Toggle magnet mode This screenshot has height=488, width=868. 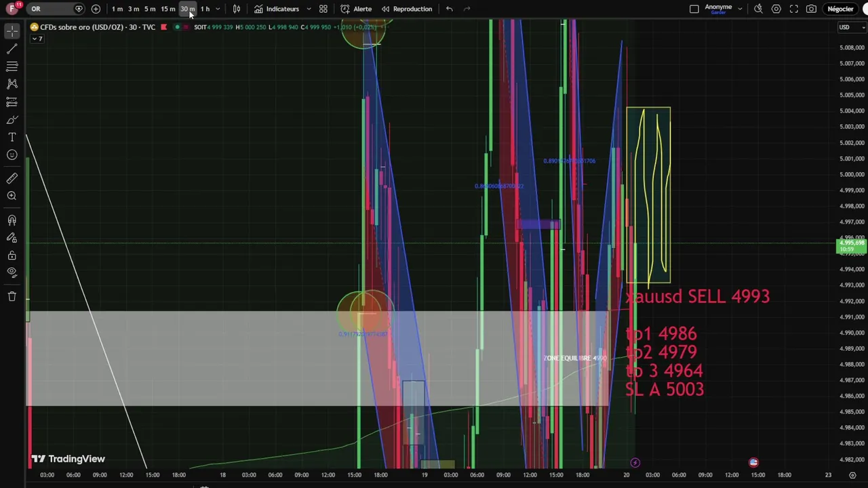point(12,220)
